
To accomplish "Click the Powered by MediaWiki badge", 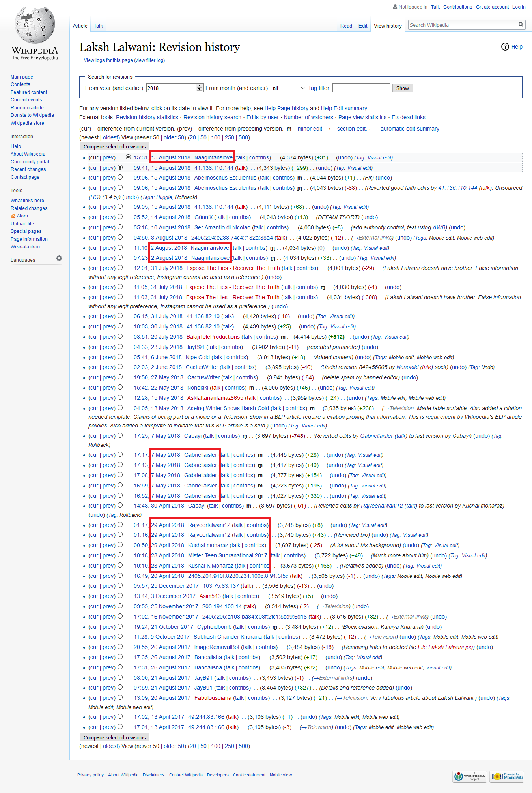I will click(507, 776).
